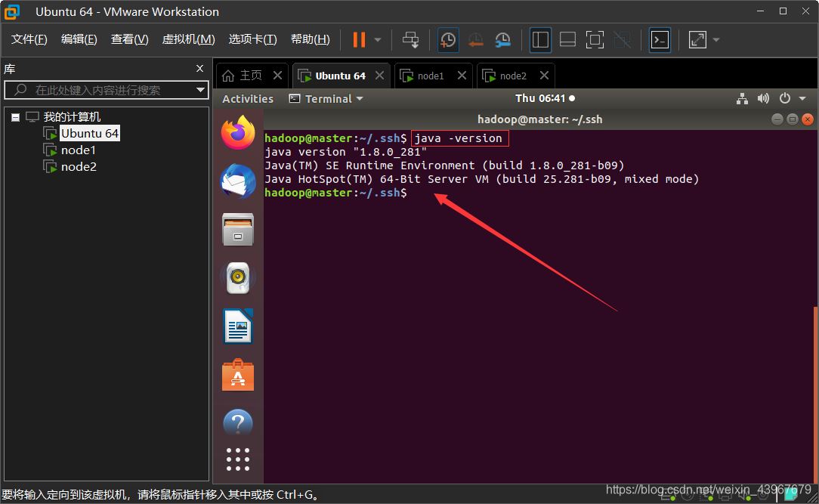This screenshot has width=819, height=504.
Task: Click the VMware pause virtual machine icon
Action: tap(359, 39)
